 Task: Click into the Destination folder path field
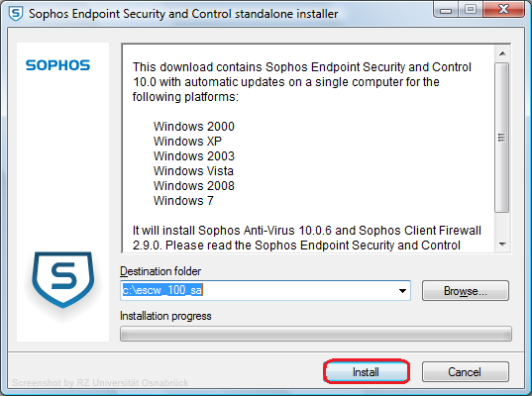tap(258, 290)
